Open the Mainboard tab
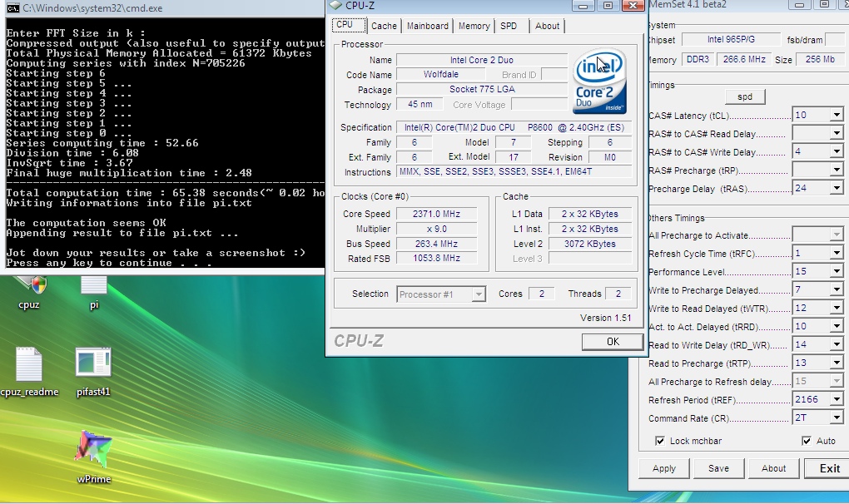Image resolution: width=849 pixels, height=504 pixels. click(428, 26)
